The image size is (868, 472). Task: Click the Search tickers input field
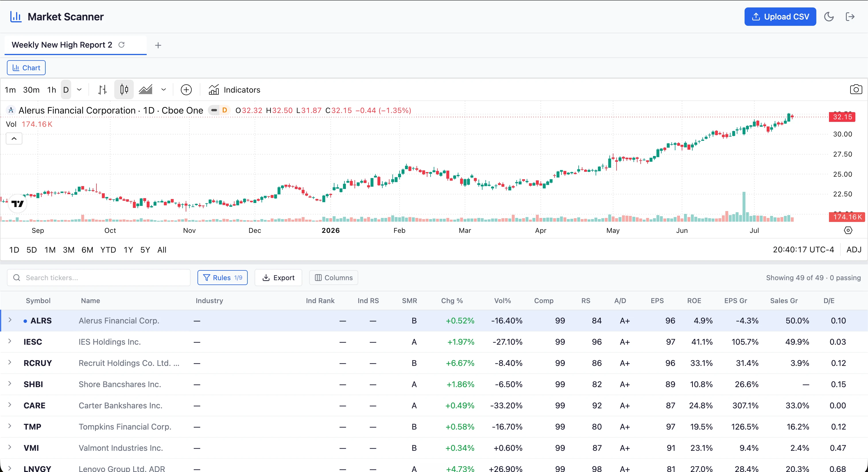99,278
